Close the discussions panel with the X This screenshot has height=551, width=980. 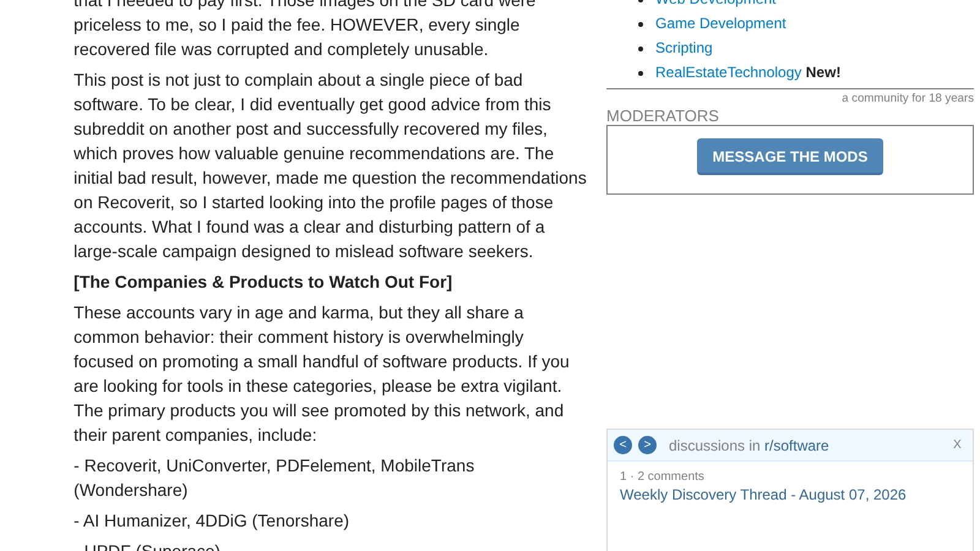pyautogui.click(x=957, y=444)
